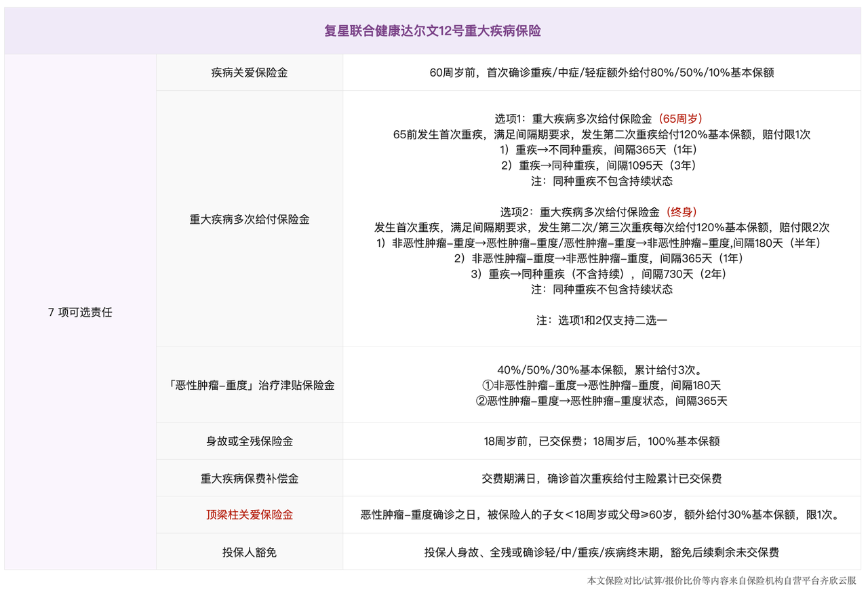Click the 身故或全残保险金 row label

click(250, 441)
